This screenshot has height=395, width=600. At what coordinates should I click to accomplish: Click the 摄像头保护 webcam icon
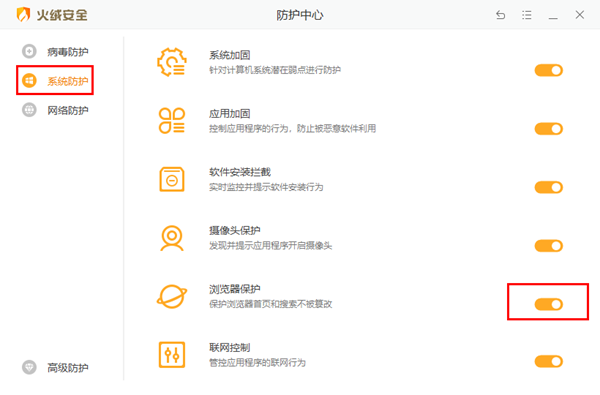(x=172, y=238)
